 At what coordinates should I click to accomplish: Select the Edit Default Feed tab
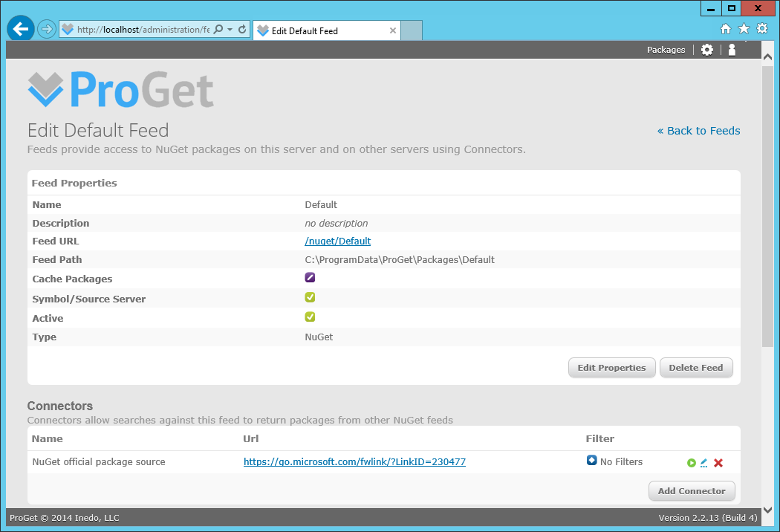click(326, 30)
